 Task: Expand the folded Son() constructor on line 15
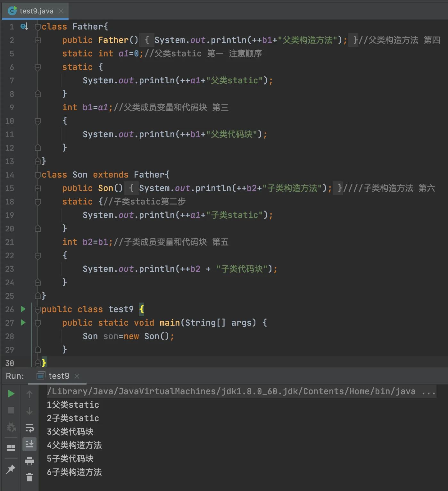[x=38, y=188]
